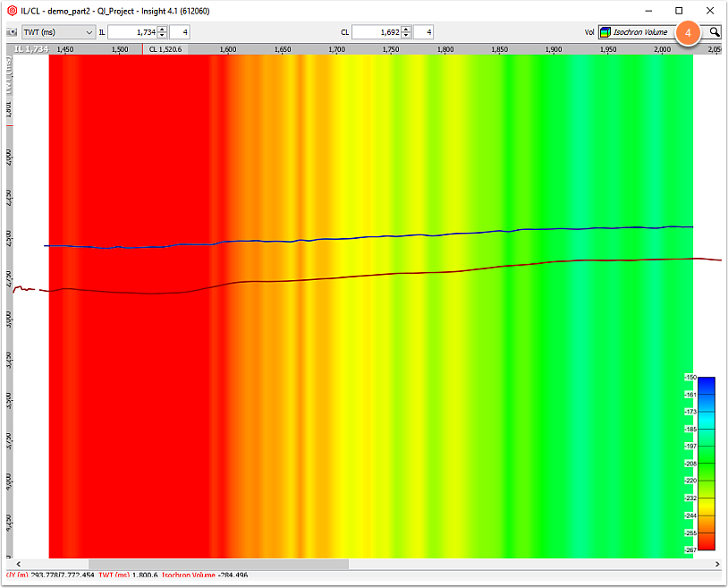
Task: Minimize the Insight window
Action: coord(648,11)
